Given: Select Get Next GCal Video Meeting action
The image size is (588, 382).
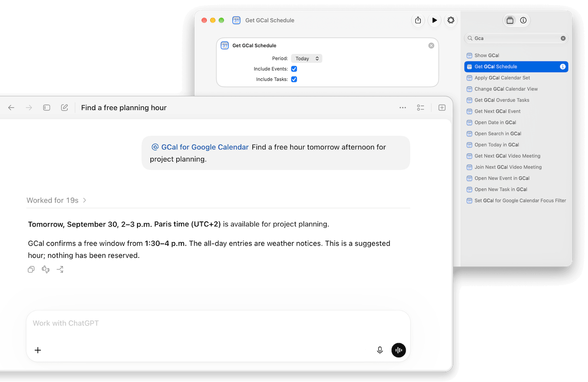Looking at the screenshot, I should (x=516, y=156).
